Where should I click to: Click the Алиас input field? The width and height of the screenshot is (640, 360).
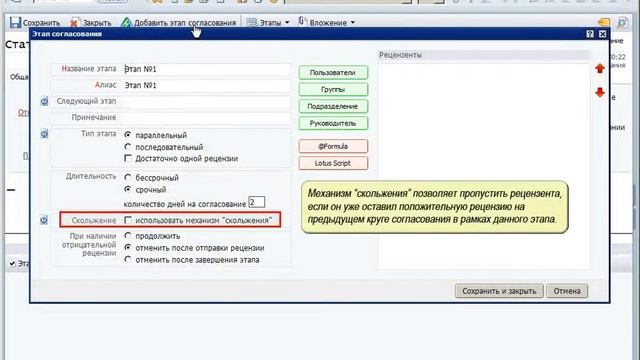pyautogui.click(x=207, y=85)
